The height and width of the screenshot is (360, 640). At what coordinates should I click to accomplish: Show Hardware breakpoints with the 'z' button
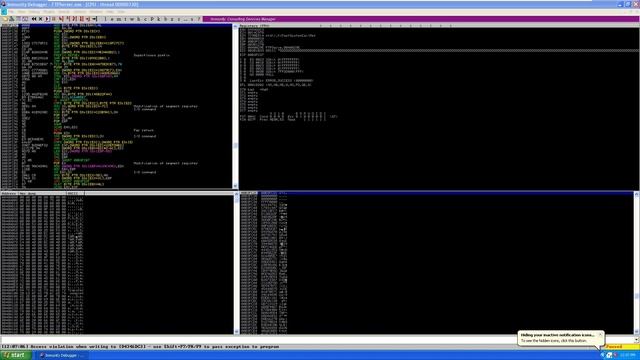pos(172,19)
